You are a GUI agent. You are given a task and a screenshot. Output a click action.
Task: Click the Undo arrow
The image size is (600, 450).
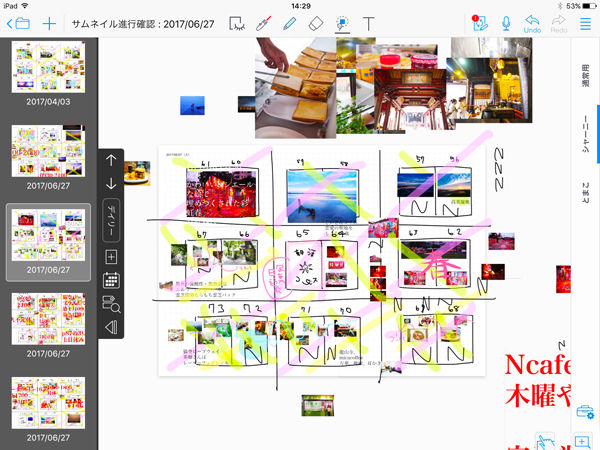(x=532, y=24)
